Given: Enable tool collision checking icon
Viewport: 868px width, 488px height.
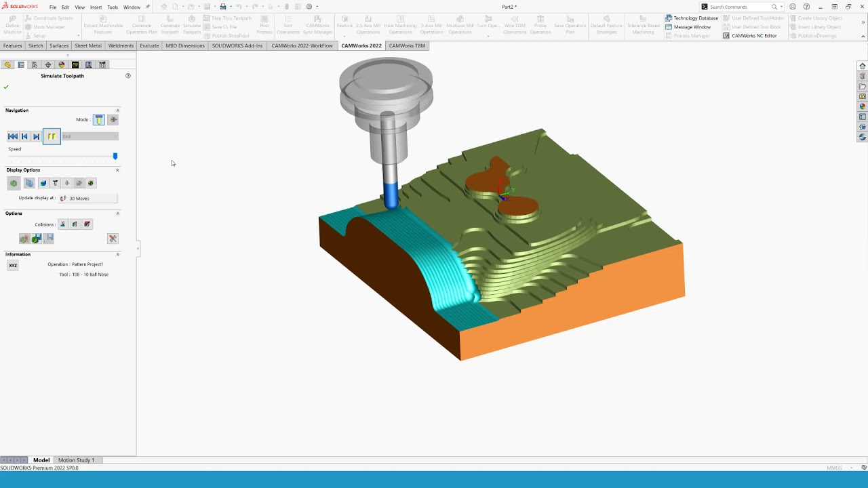Looking at the screenshot, I should tap(63, 224).
